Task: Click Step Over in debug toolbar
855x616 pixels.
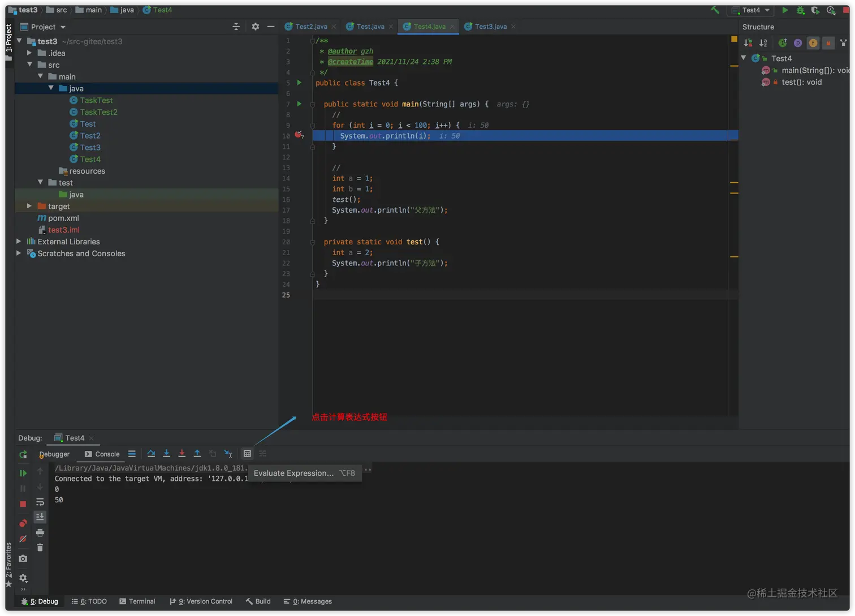Action: click(x=151, y=454)
